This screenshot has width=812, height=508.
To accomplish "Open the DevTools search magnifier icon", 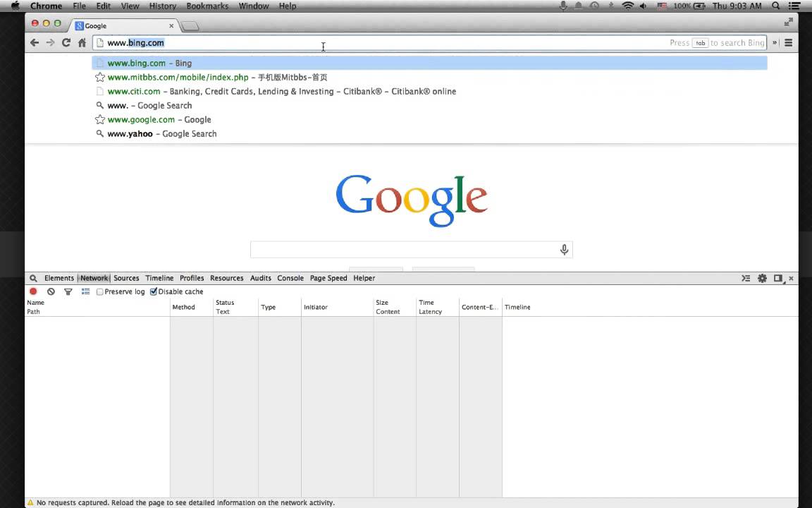I will (x=33, y=279).
